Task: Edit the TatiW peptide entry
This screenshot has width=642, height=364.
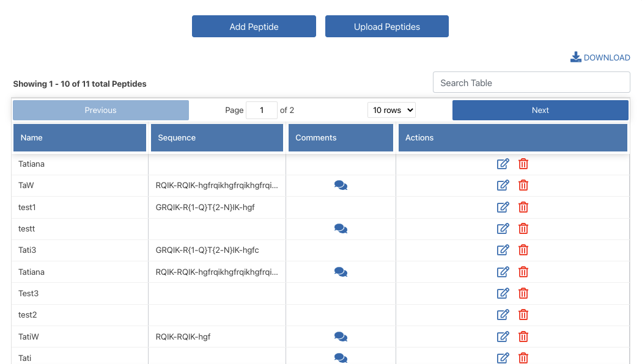Action: point(503,337)
